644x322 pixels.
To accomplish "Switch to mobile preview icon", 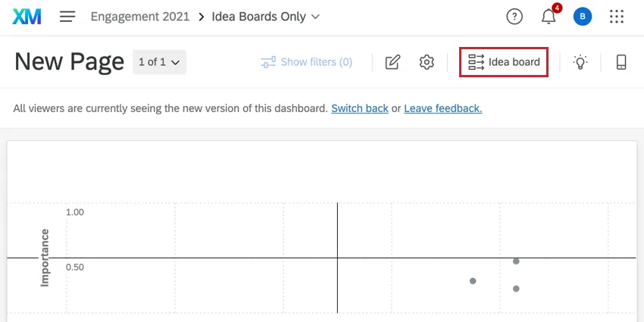I will pos(621,62).
